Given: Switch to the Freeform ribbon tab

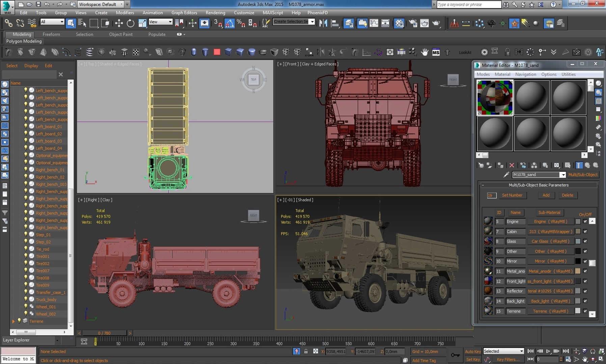Looking at the screenshot, I should click(51, 34).
